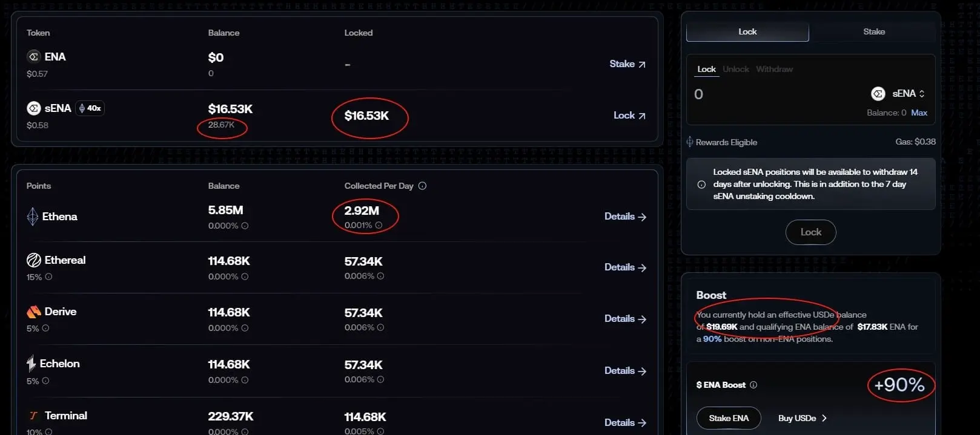Click Max balance link
Viewport: 980px width, 435px height.
[919, 113]
